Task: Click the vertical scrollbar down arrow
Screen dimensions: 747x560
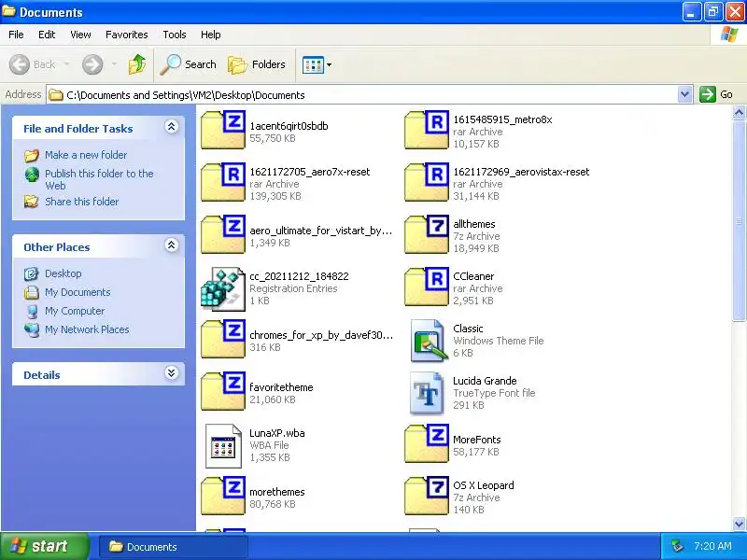Action: (x=739, y=524)
